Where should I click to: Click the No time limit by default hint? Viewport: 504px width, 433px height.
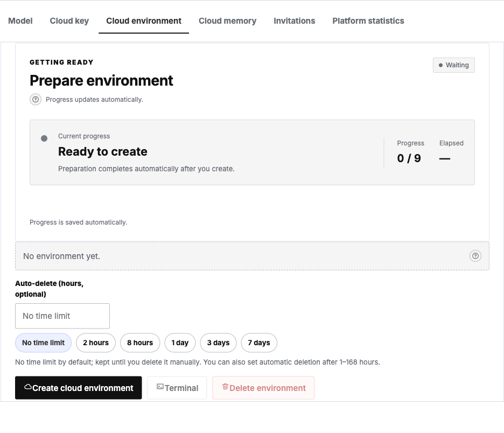coord(198,362)
